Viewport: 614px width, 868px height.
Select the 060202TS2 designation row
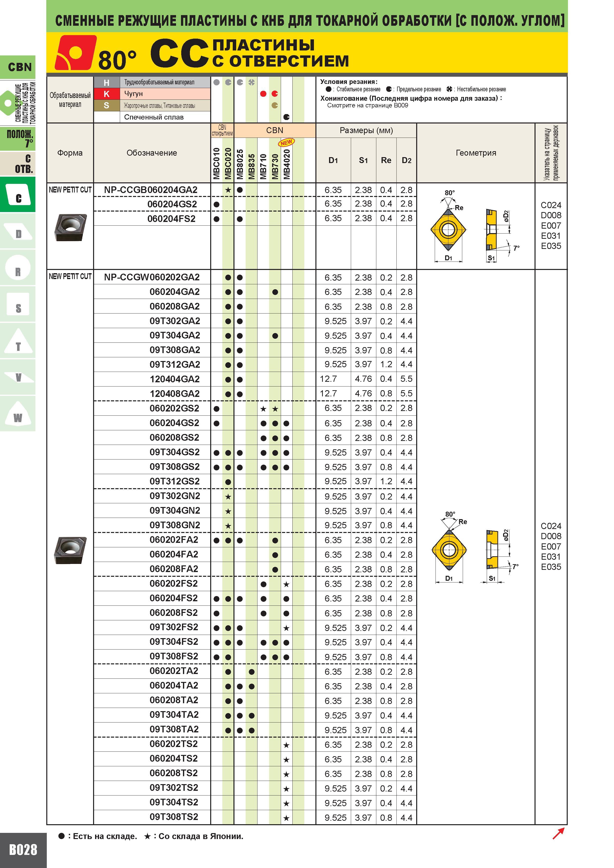[x=174, y=744]
